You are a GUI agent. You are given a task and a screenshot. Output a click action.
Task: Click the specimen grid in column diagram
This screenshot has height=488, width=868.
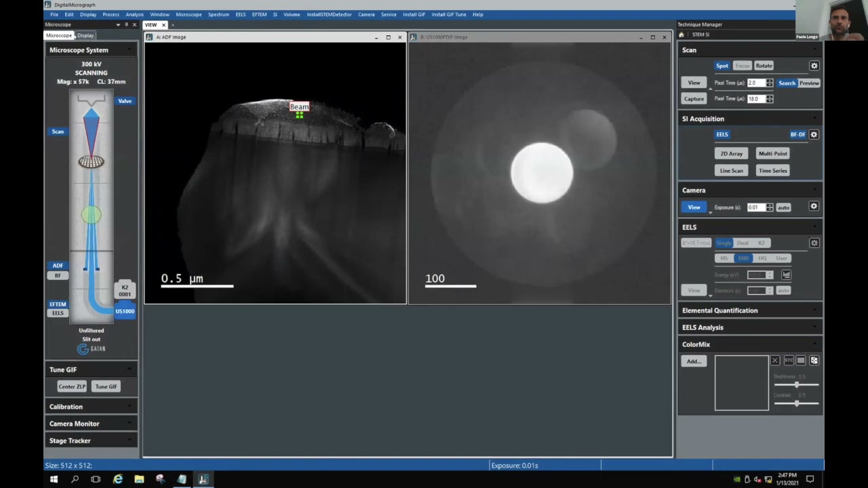(92, 161)
